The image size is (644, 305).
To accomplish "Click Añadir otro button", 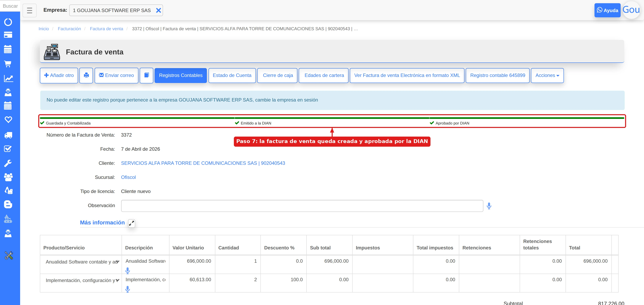I will coord(59,75).
